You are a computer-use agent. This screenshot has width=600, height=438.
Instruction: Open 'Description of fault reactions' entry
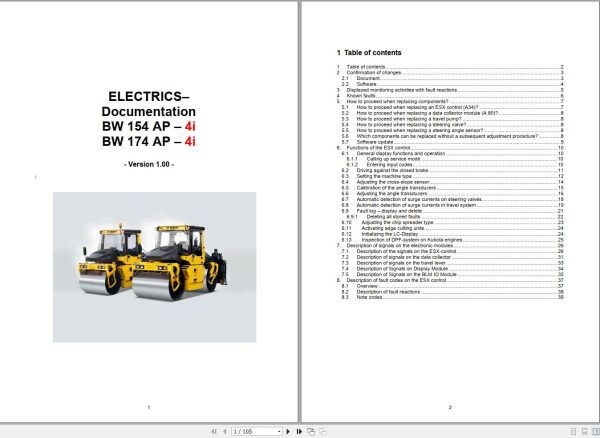click(452, 291)
